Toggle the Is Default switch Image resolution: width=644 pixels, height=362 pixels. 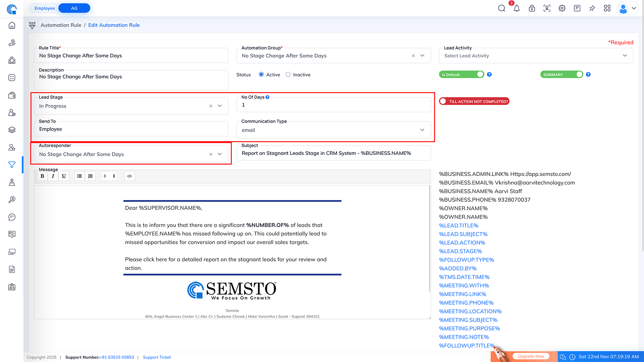point(462,74)
